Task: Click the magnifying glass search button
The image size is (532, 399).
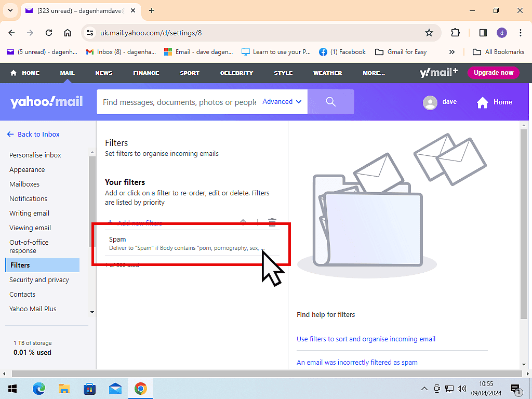Action: coord(331,102)
